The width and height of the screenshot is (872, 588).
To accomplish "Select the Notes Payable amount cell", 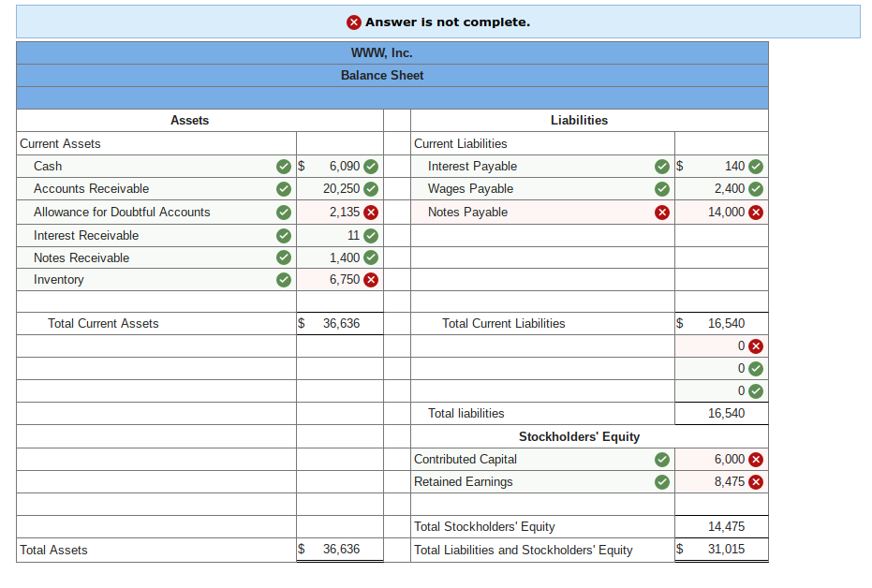I will (x=721, y=212).
